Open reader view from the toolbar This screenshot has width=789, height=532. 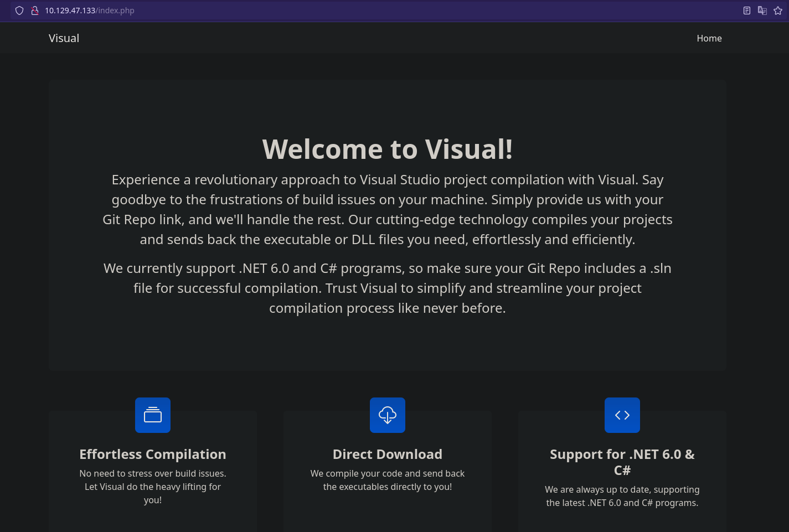[x=747, y=11]
